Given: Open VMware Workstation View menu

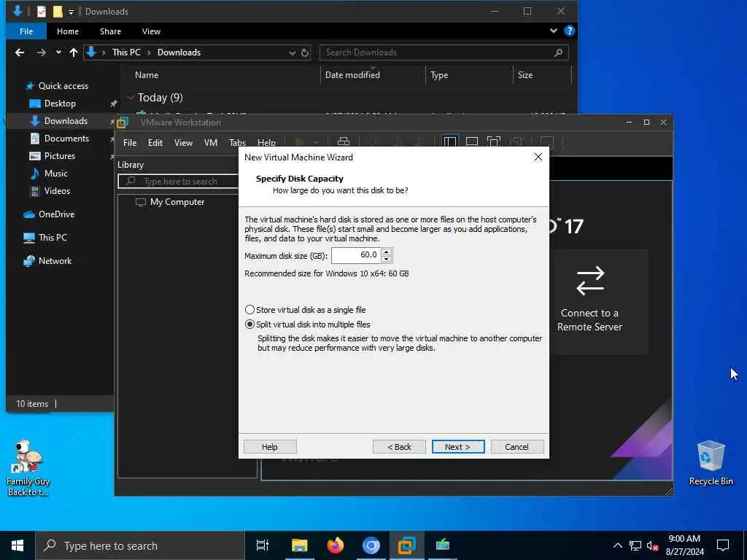Looking at the screenshot, I should point(183,142).
